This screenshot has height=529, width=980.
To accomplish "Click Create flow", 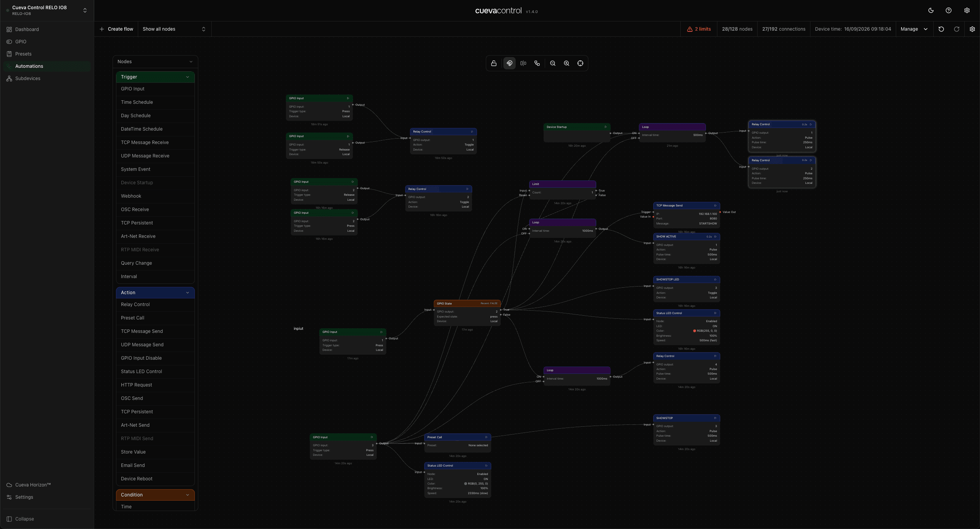I will point(116,29).
